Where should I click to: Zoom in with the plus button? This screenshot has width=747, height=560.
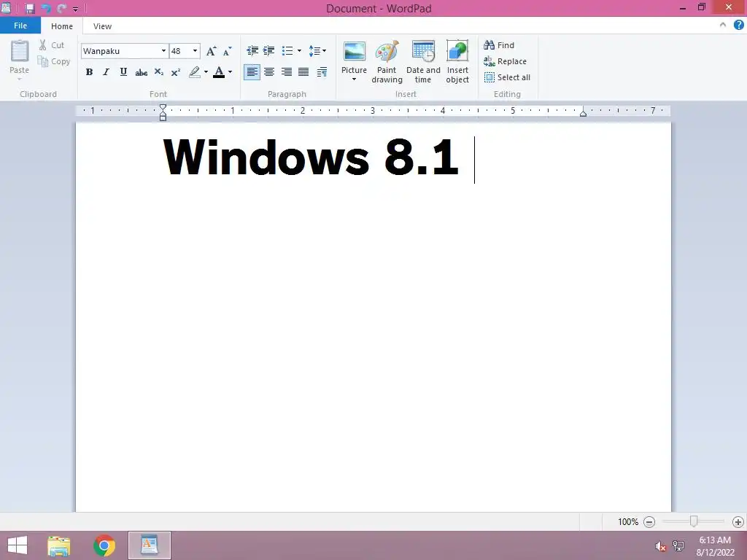[738, 522]
